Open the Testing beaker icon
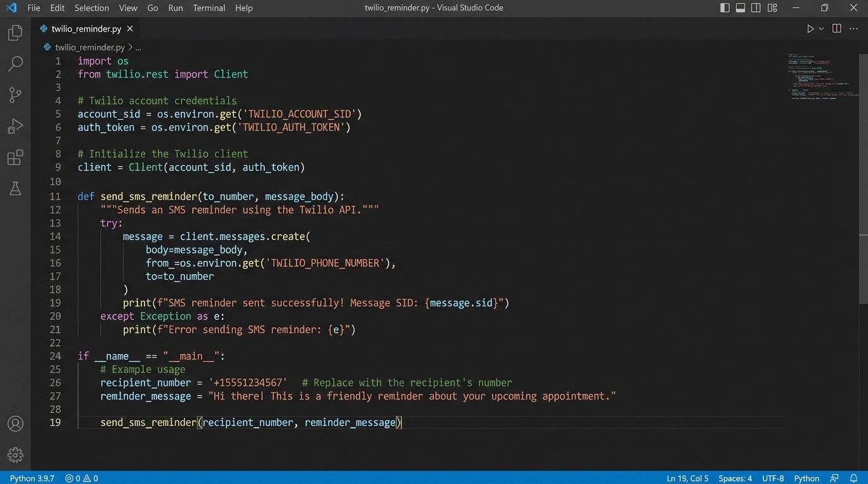Image resolution: width=868 pixels, height=484 pixels. (15, 188)
